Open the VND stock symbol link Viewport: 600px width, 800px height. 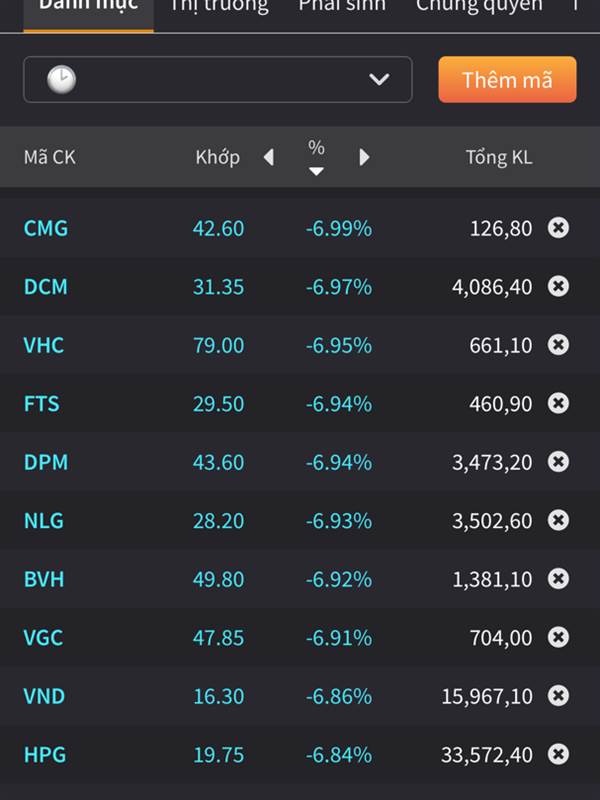click(45, 696)
